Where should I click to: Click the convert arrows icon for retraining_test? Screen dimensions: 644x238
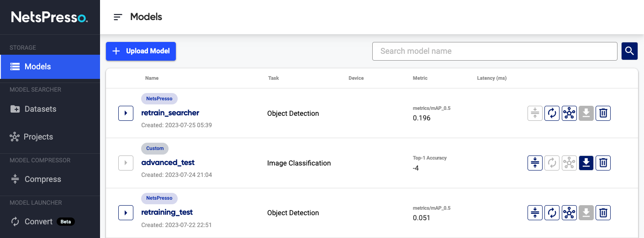coord(552,212)
